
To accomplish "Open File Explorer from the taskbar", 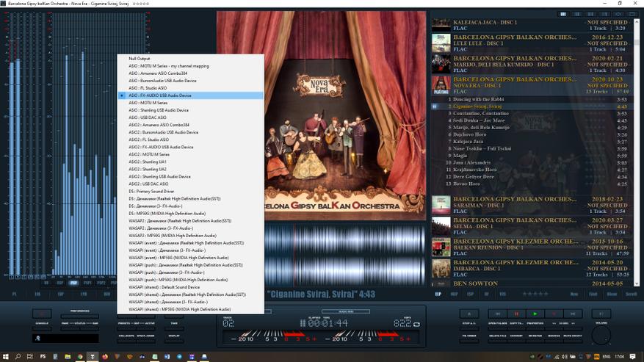I will pyautogui.click(x=68, y=357).
